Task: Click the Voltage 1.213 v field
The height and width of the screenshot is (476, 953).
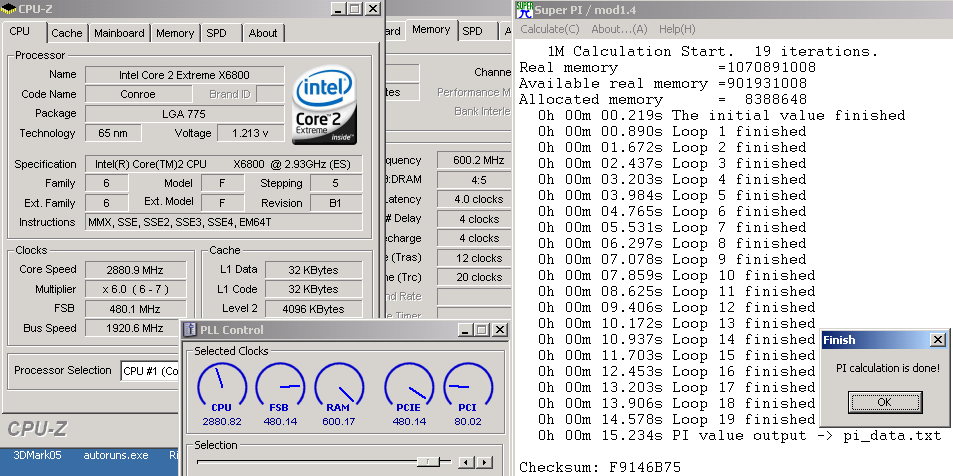Action: point(250,133)
